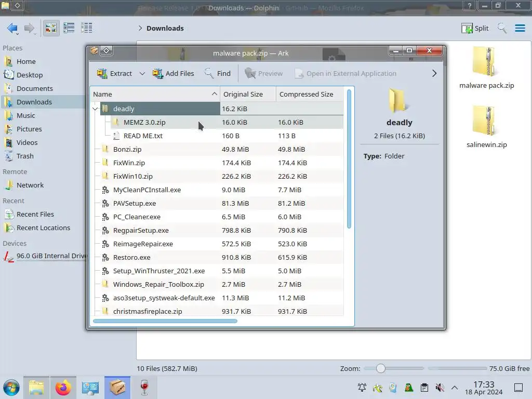Screen dimensions: 532x399
Task: Enable Split view in Dolphin
Action: tap(475, 28)
